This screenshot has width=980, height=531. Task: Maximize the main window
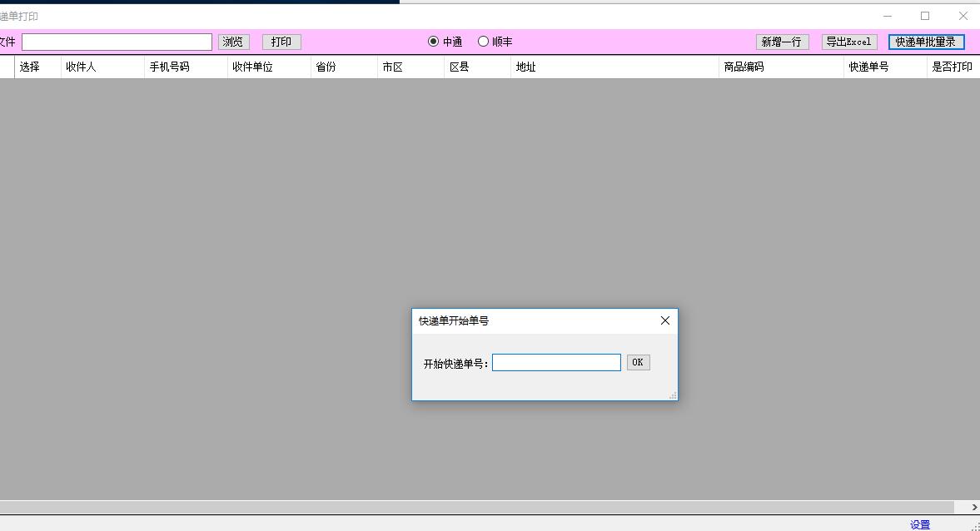925,16
